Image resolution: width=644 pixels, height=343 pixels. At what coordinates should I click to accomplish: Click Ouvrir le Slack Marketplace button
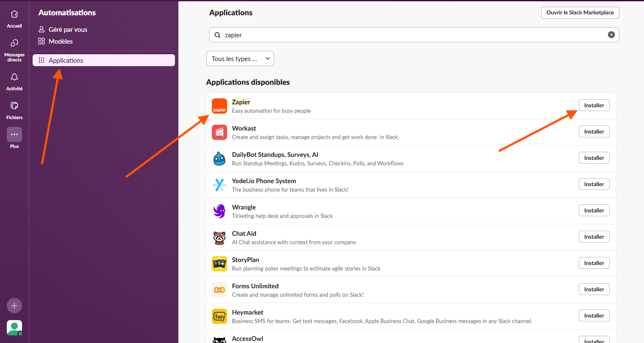pyautogui.click(x=580, y=13)
